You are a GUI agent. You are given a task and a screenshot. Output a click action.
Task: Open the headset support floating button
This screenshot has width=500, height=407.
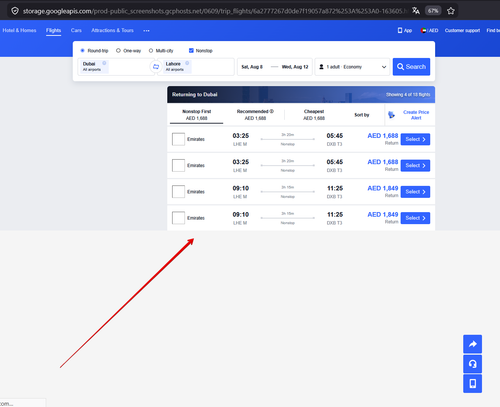click(x=472, y=364)
